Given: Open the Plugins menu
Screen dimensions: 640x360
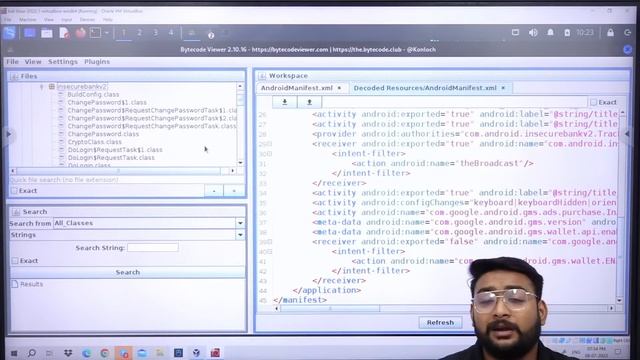Looking at the screenshot, I should pos(97,62).
